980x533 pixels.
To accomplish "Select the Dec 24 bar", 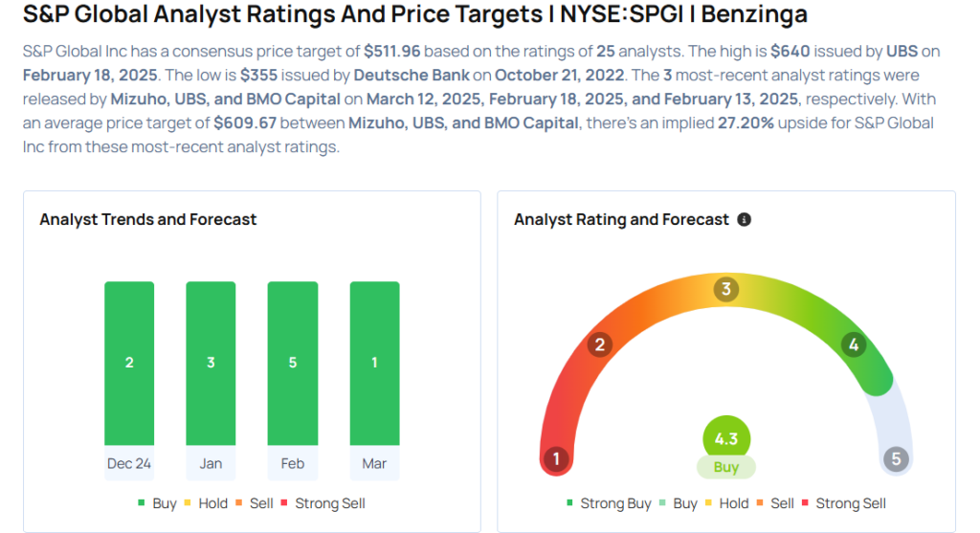I will pos(129,364).
